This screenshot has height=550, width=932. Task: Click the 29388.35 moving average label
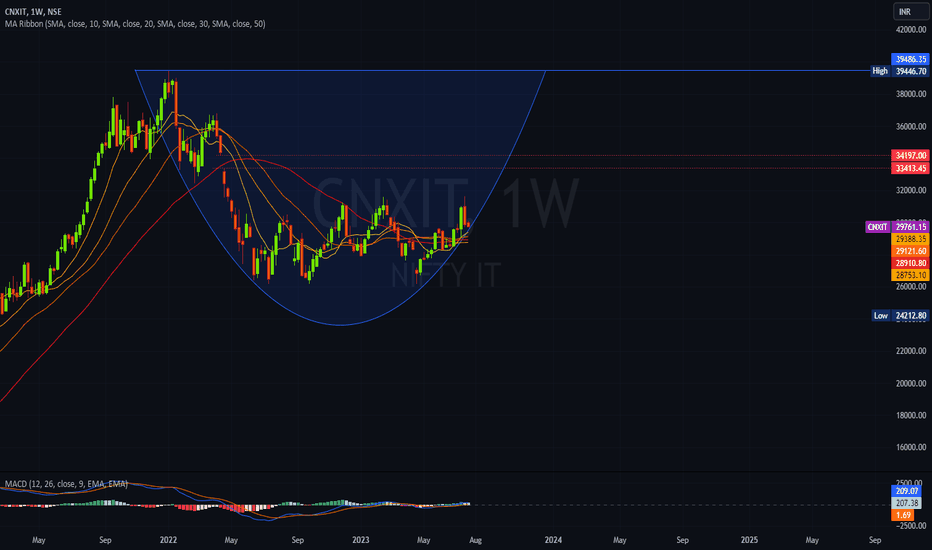tap(910, 238)
